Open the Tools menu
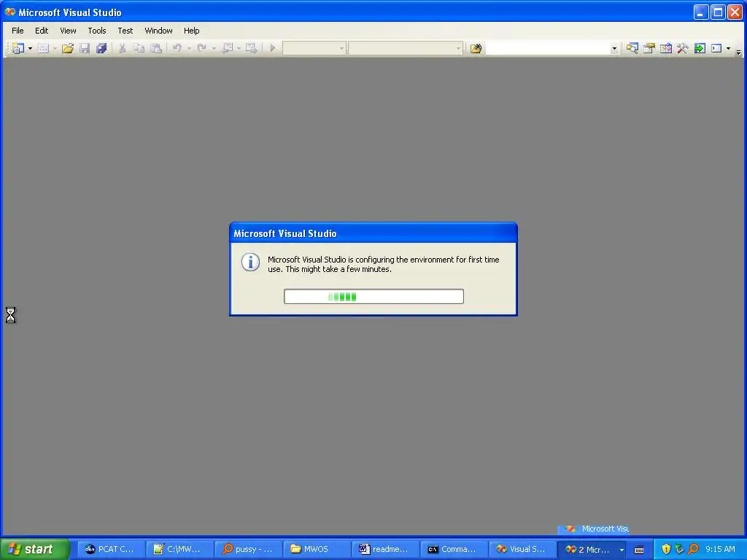The height and width of the screenshot is (560, 747). 97,31
